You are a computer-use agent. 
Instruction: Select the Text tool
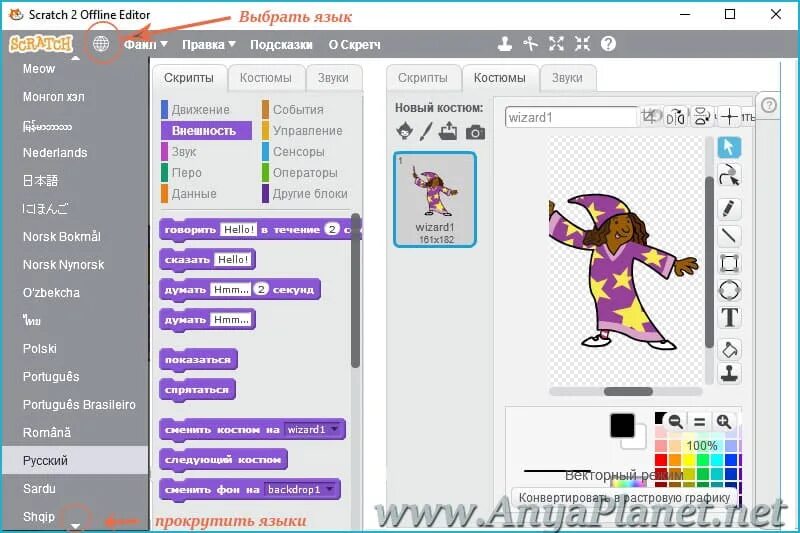729,317
